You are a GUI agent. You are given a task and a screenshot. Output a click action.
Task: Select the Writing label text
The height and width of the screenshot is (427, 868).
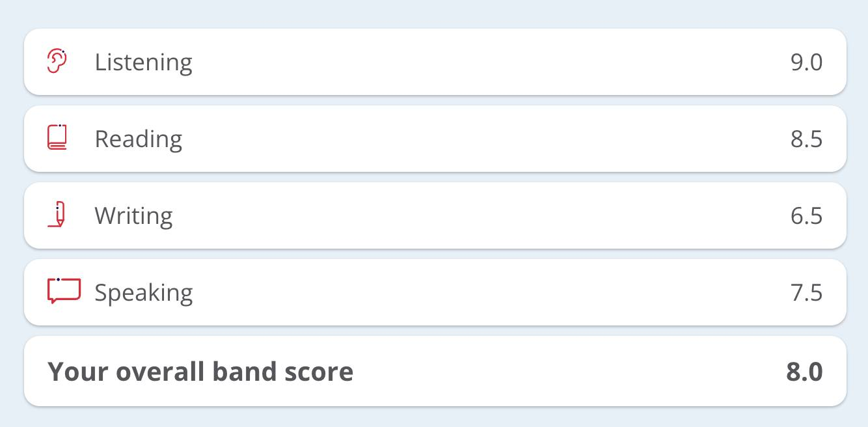[133, 216]
